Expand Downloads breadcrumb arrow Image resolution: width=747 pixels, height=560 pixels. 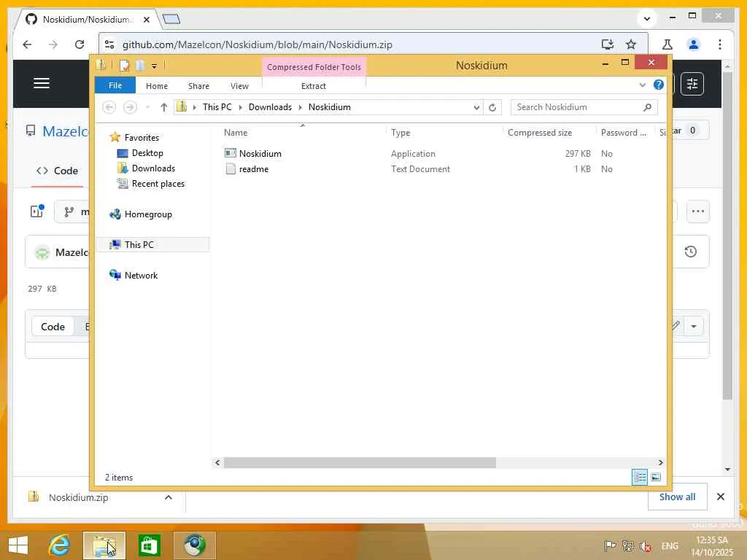(300, 108)
